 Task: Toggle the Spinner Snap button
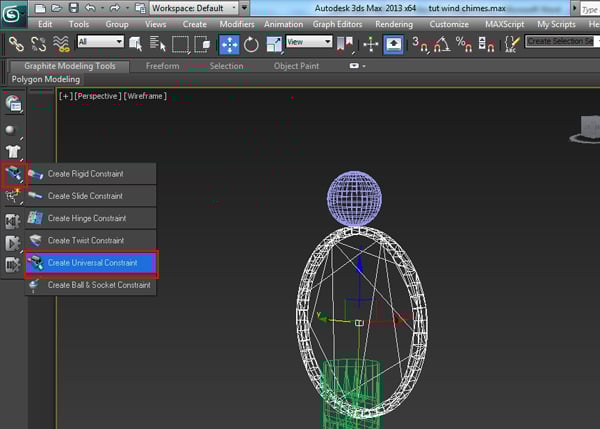(486, 44)
